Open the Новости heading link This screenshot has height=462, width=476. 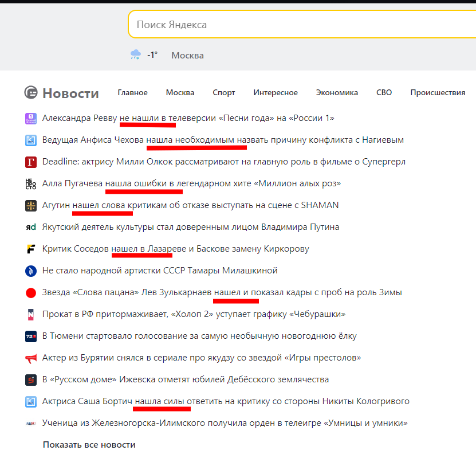(x=70, y=93)
